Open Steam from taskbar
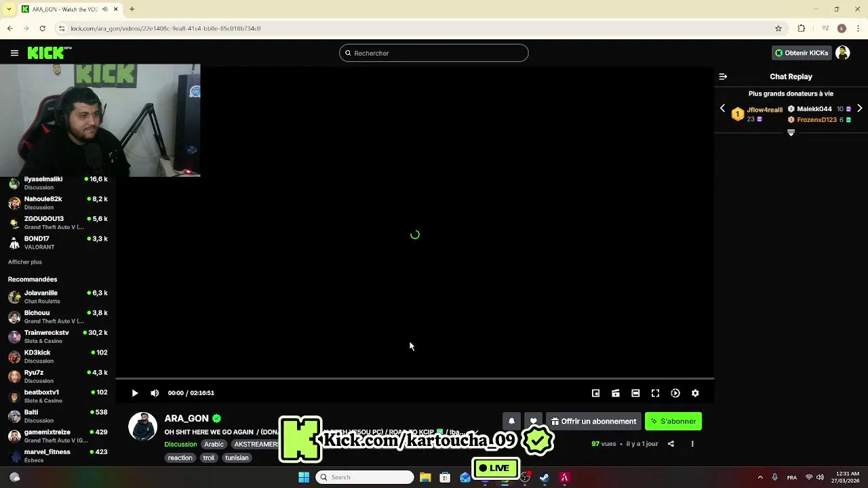 (544, 477)
